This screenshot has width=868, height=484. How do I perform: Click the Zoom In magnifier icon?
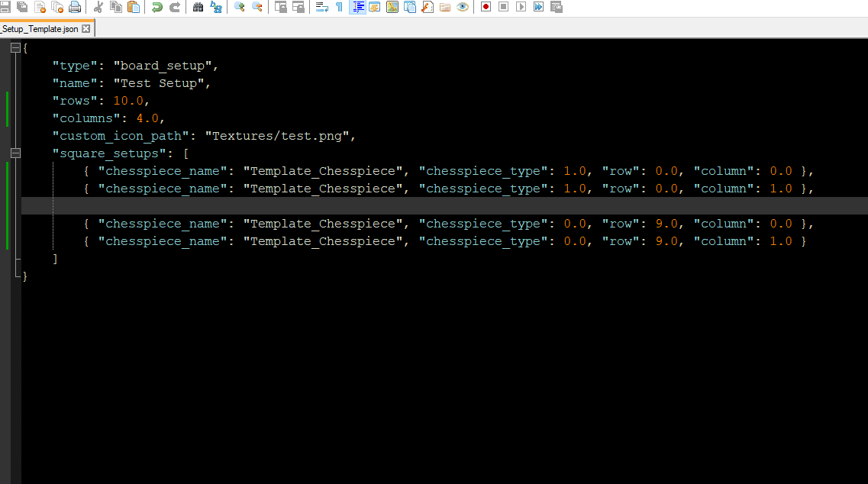click(239, 7)
